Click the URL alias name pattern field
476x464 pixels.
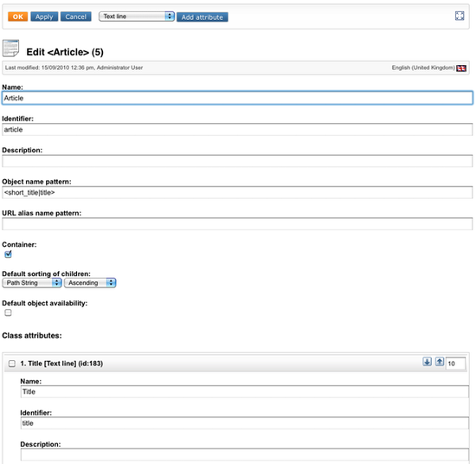click(x=237, y=224)
